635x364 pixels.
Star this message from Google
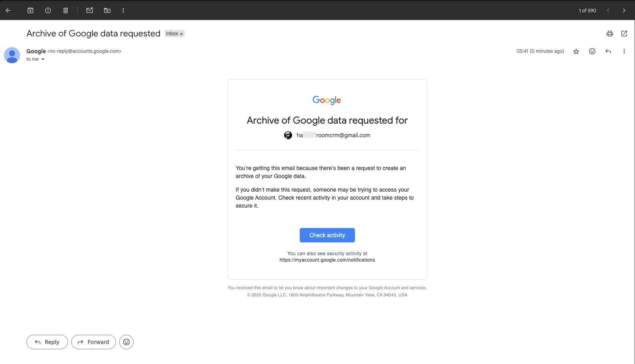(x=576, y=51)
